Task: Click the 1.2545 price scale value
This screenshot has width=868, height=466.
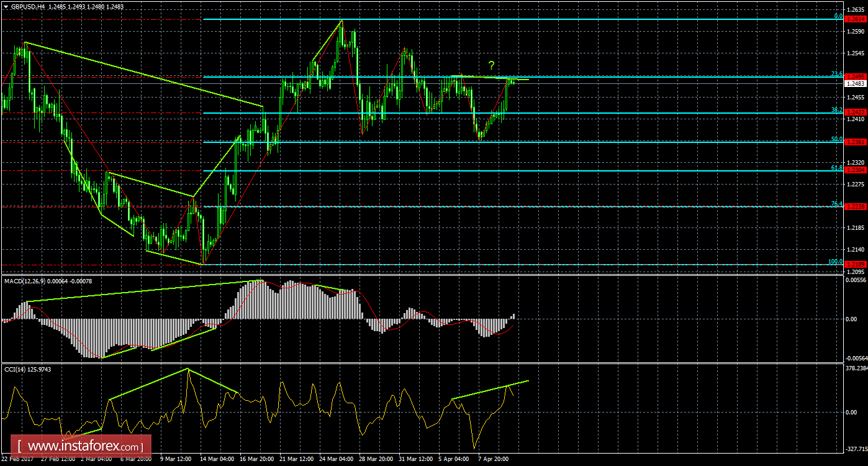Action: 856,53
